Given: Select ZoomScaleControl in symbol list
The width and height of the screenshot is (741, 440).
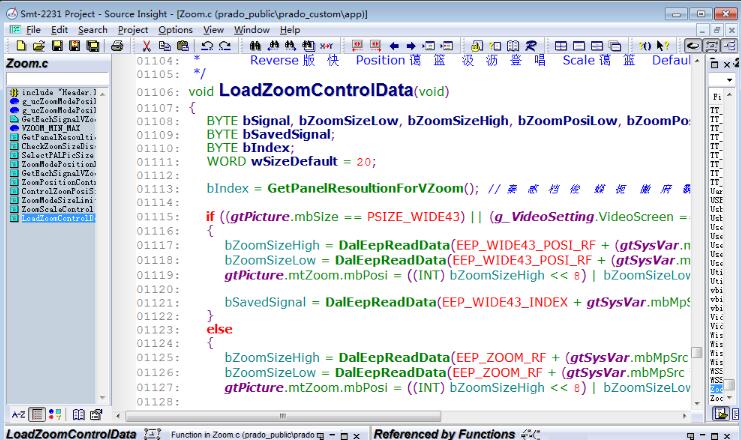Looking at the screenshot, I should coord(58,208).
